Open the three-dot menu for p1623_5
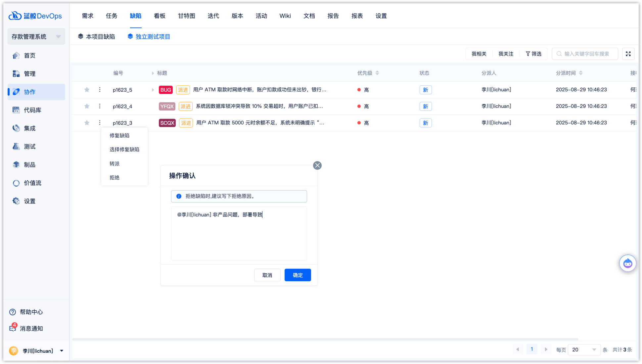This screenshot has width=642, height=364. pyautogui.click(x=100, y=90)
